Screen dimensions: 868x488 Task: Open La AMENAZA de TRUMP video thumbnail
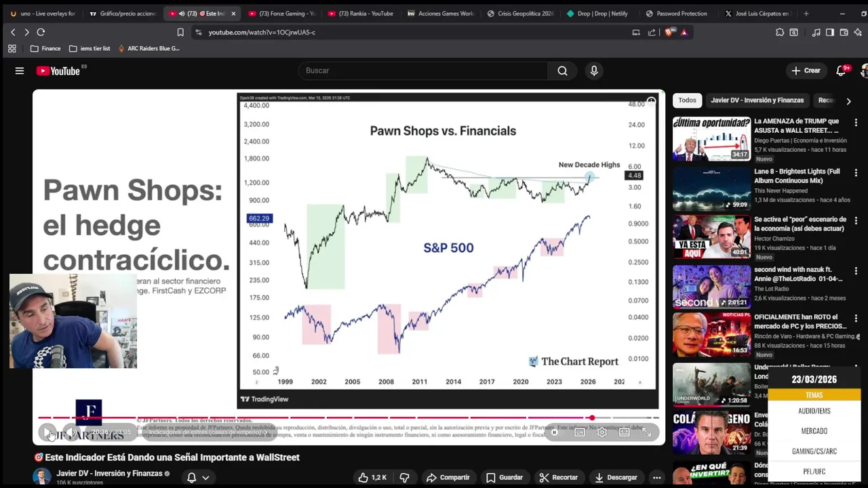[711, 138]
